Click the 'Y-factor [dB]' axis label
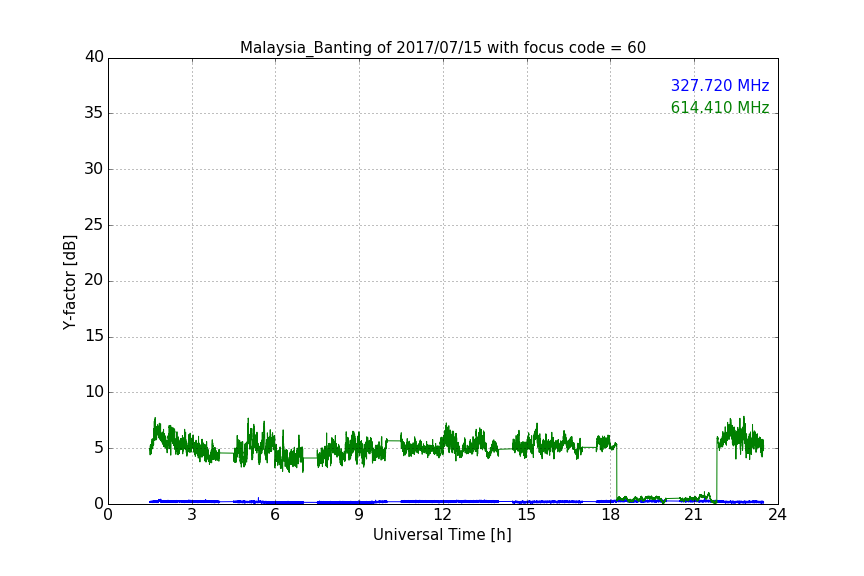The height and width of the screenshot is (576, 864). pyautogui.click(x=69, y=282)
